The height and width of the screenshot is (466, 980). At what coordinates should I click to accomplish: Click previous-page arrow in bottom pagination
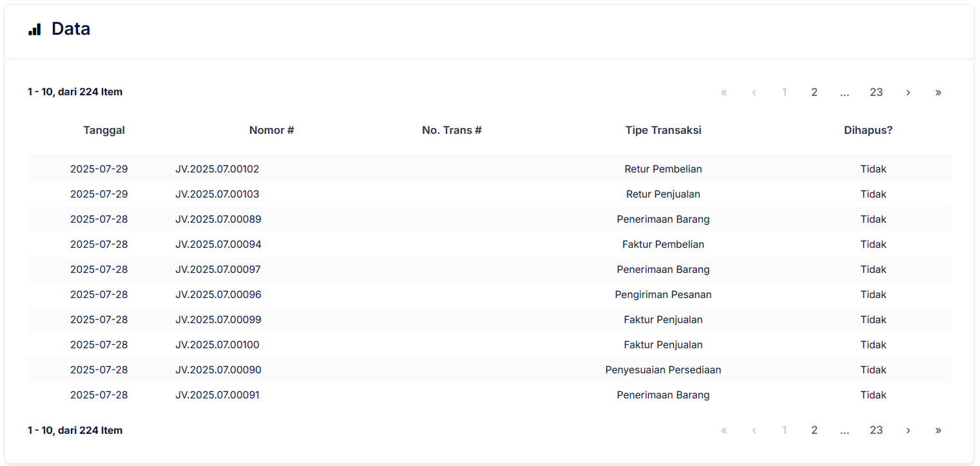click(754, 430)
